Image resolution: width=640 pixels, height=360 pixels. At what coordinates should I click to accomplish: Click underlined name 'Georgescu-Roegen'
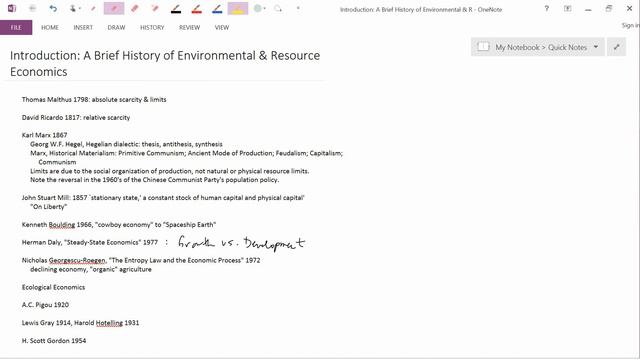(77, 260)
